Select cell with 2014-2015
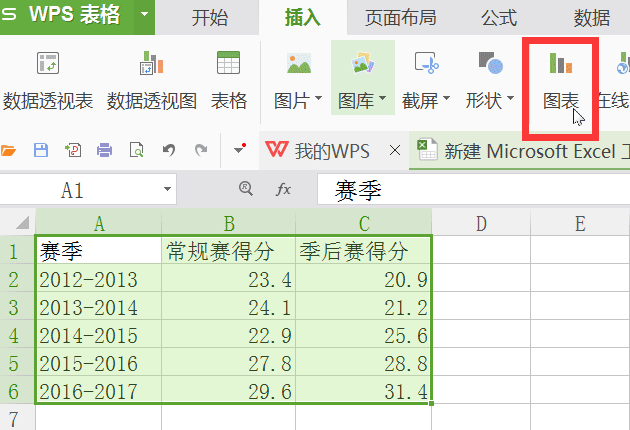The image size is (630, 430). [99, 335]
